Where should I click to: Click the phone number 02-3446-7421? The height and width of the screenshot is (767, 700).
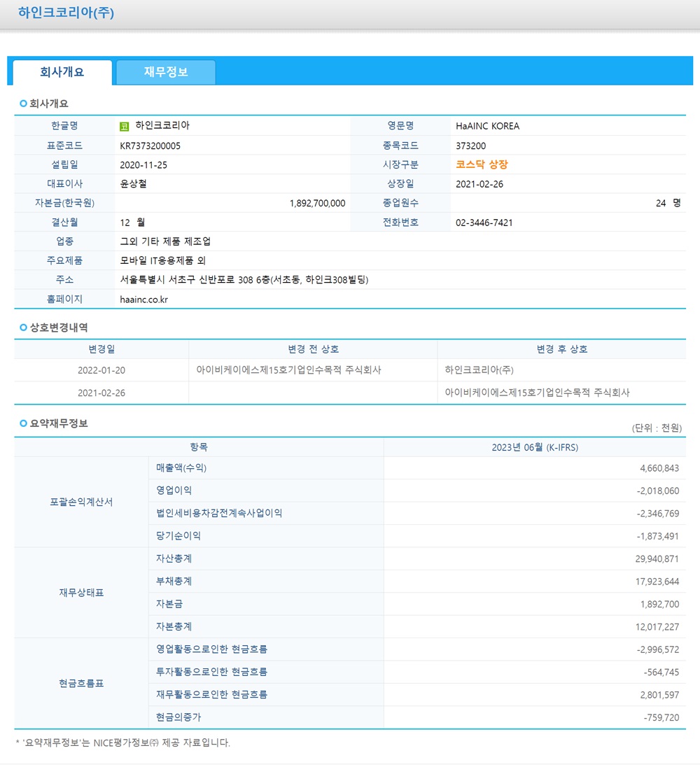tap(484, 223)
